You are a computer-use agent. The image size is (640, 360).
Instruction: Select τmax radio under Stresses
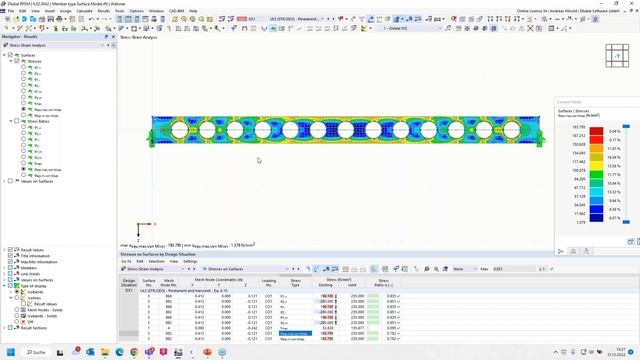pos(23,103)
